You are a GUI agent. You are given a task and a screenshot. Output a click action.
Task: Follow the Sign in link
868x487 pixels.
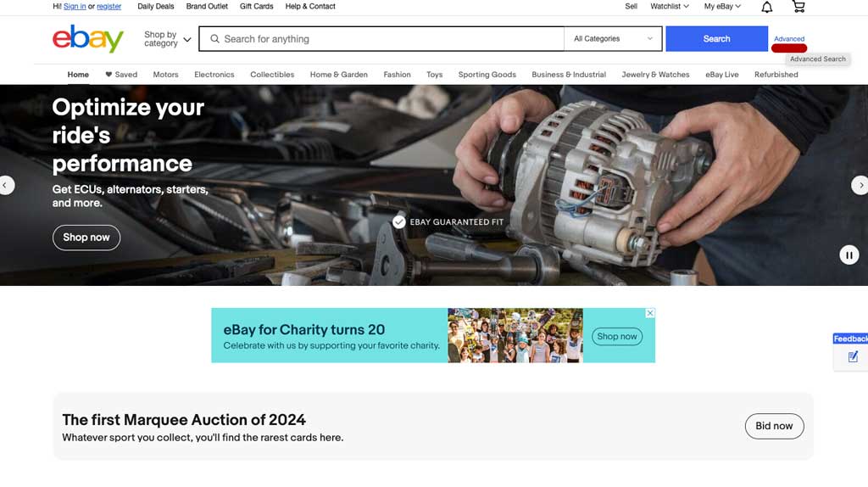click(75, 6)
